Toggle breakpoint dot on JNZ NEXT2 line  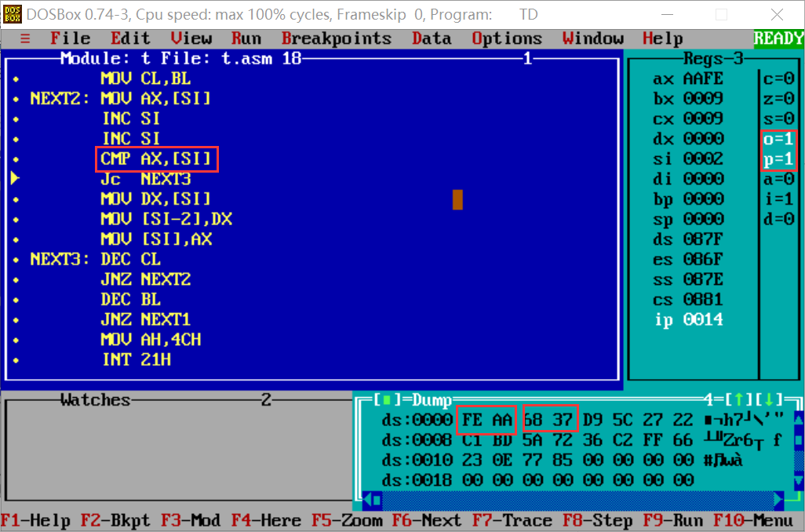[16, 280]
